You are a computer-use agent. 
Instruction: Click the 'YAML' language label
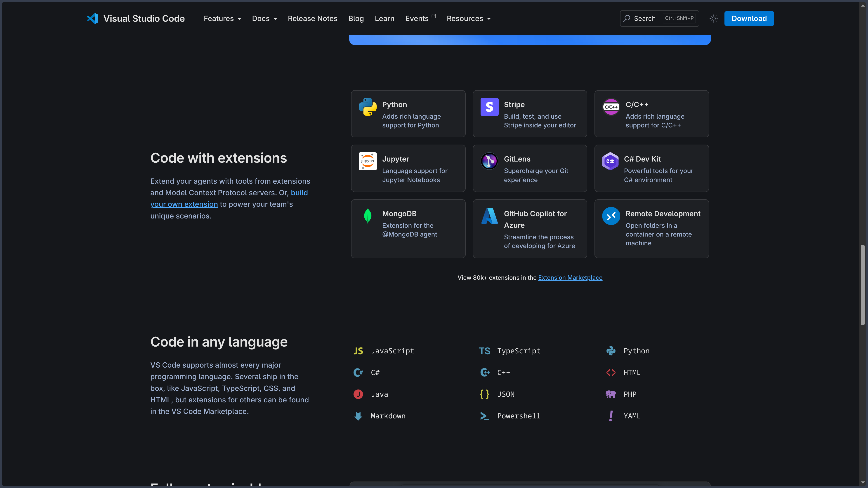tap(632, 416)
